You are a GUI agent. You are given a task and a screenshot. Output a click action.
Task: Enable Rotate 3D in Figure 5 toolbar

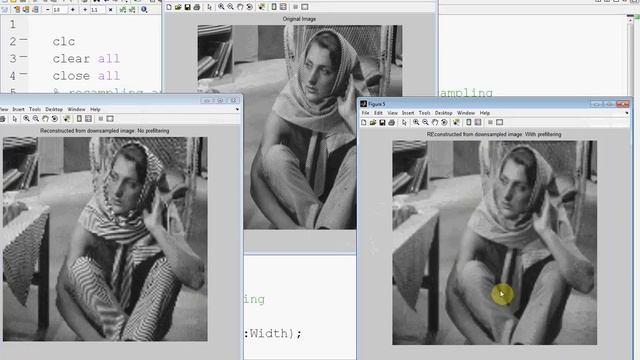pyautogui.click(x=444, y=122)
